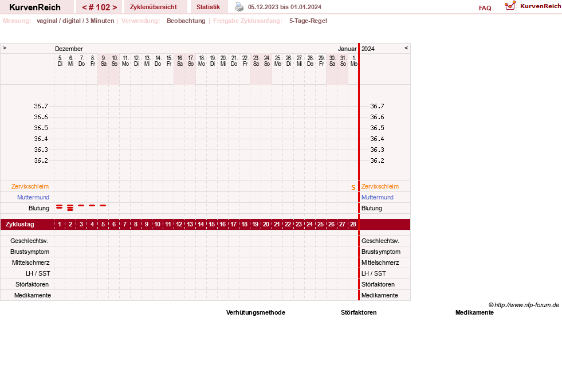Image resolution: width=562 pixels, height=392 pixels.
Task: Click cycle day 14 in Zyklustag row
Action: coord(201,225)
